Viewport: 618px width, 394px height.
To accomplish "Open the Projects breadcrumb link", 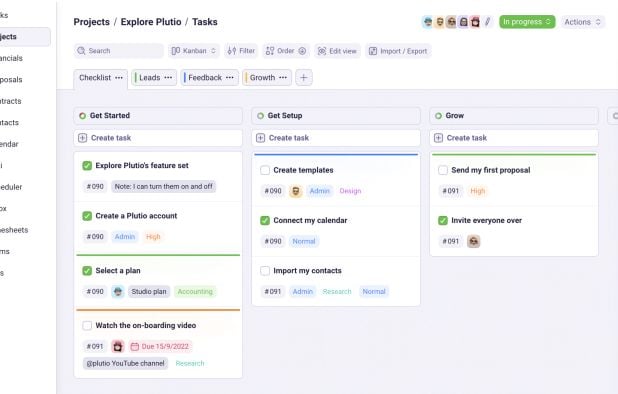I will point(91,22).
